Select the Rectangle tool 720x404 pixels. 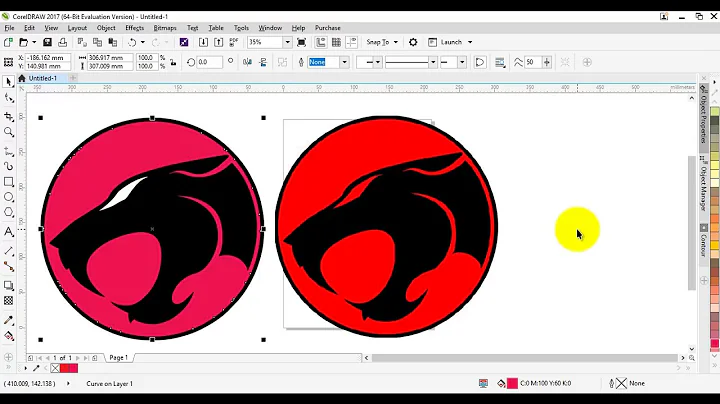point(8,182)
